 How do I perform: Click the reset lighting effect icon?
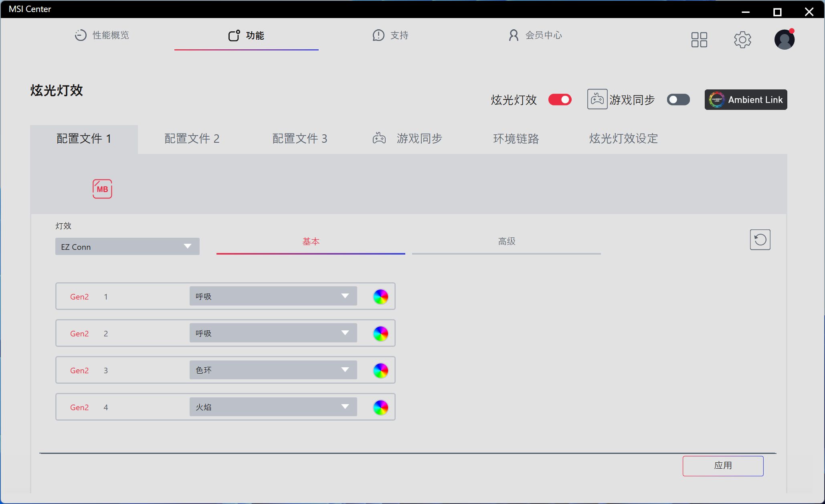[760, 240]
